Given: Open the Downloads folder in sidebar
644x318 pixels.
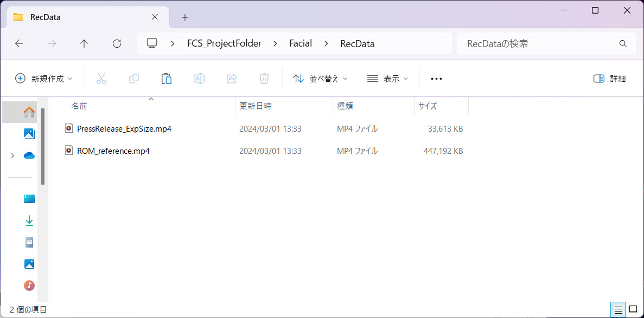Looking at the screenshot, I should pyautogui.click(x=29, y=220).
